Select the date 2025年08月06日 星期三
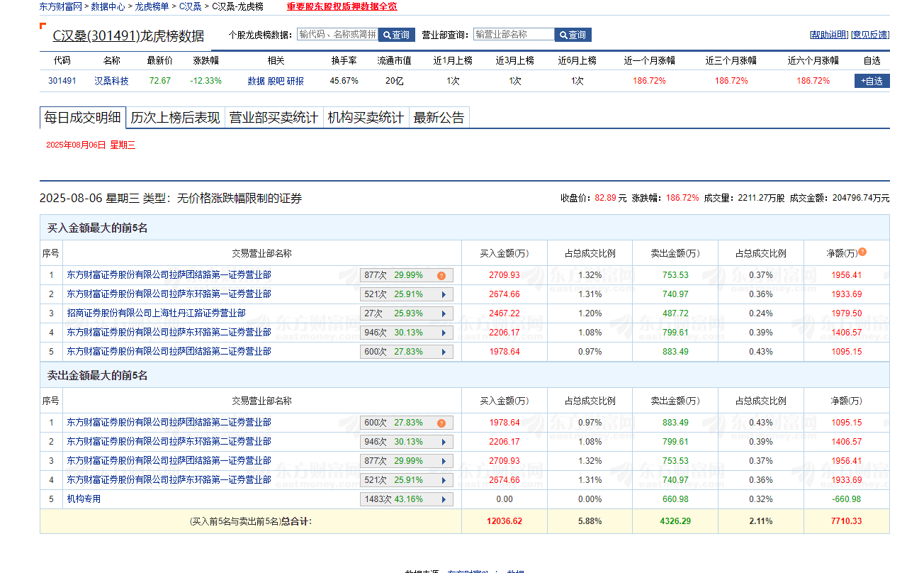The height and width of the screenshot is (573, 924). 91,145
